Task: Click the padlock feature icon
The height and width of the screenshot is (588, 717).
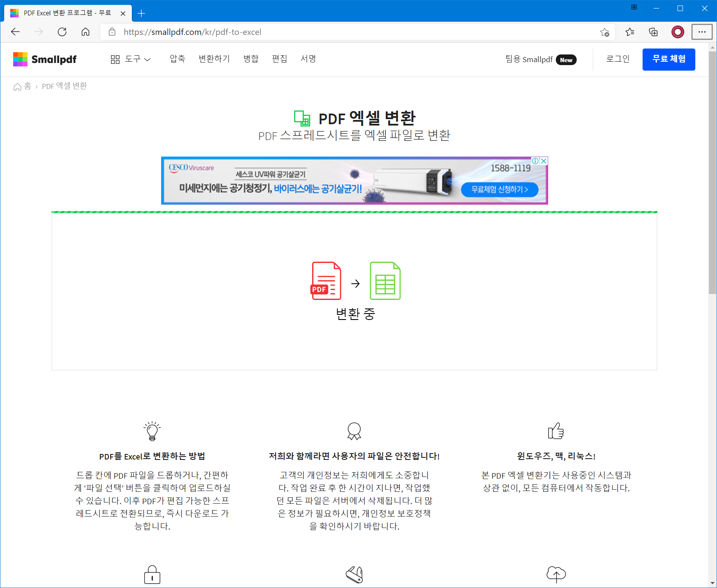Action: point(152,575)
